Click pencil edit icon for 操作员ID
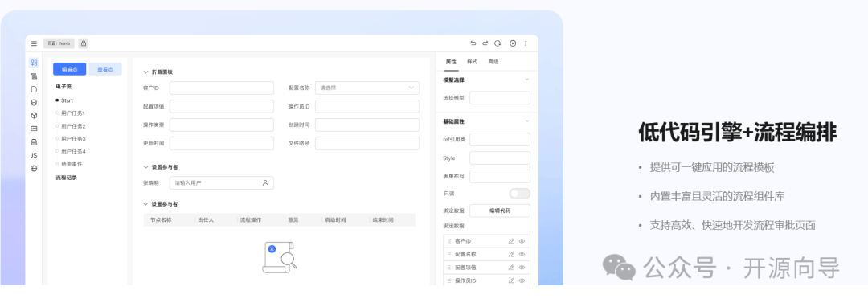The width and height of the screenshot is (868, 303). tap(511, 280)
